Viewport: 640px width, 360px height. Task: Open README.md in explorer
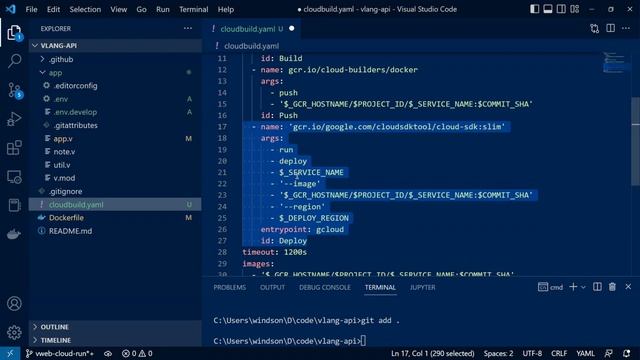click(115, 231)
